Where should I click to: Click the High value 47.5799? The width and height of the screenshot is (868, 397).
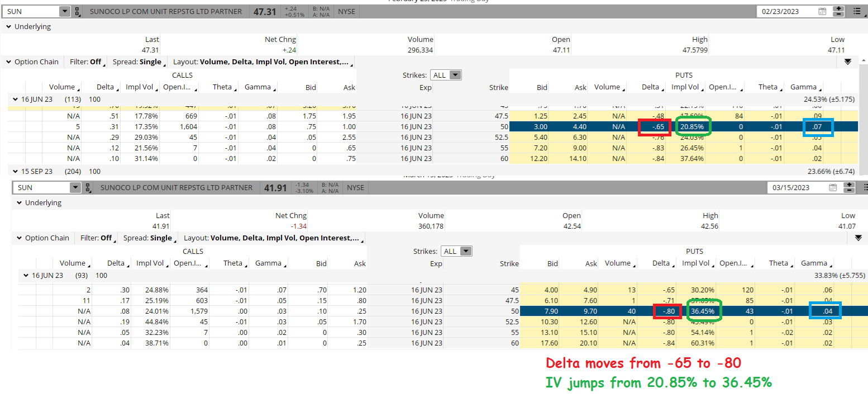(x=695, y=50)
